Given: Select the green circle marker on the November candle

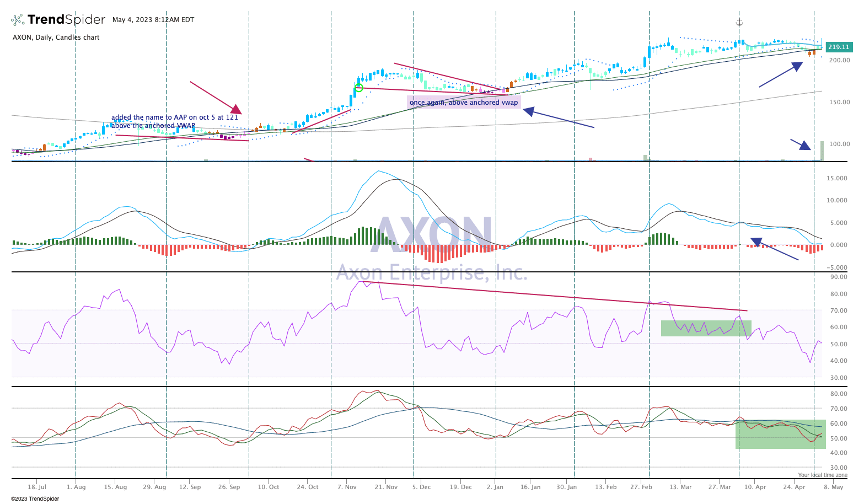Looking at the screenshot, I should [359, 88].
